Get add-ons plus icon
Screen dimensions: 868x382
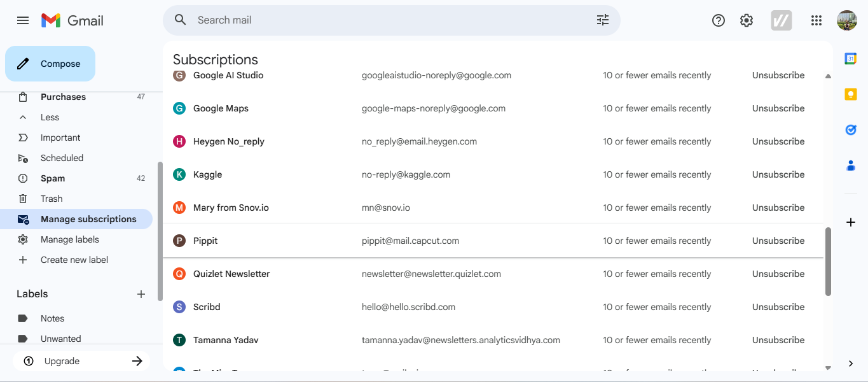(851, 222)
